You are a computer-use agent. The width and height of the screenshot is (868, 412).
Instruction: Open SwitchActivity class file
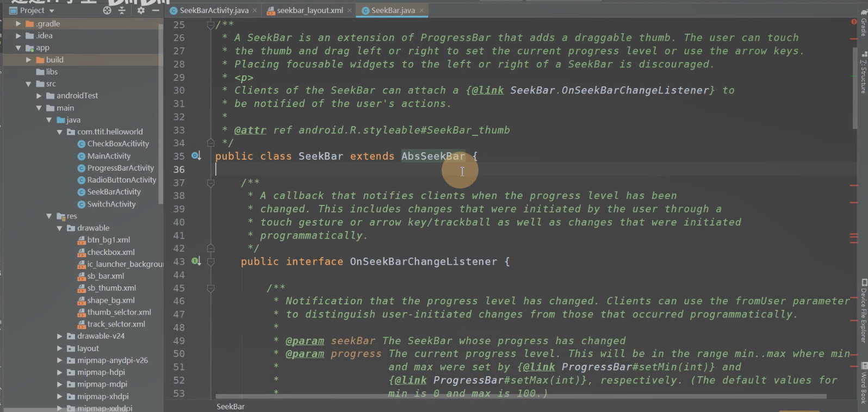coord(107,204)
